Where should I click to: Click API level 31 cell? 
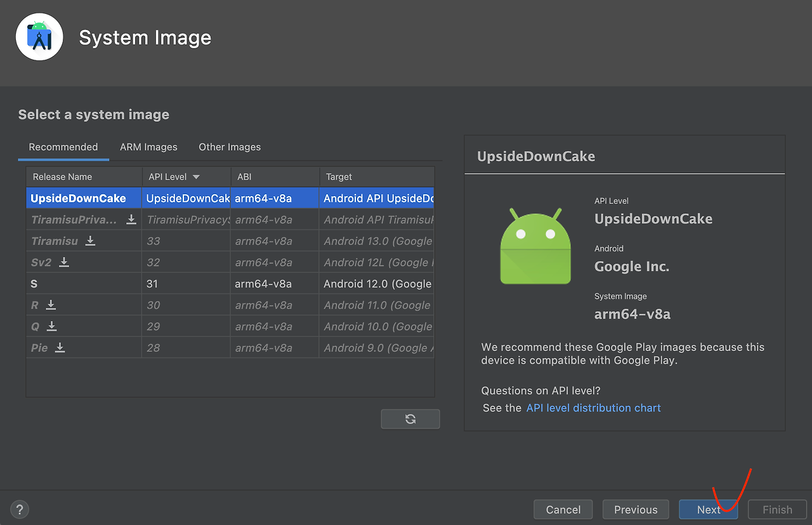click(186, 284)
